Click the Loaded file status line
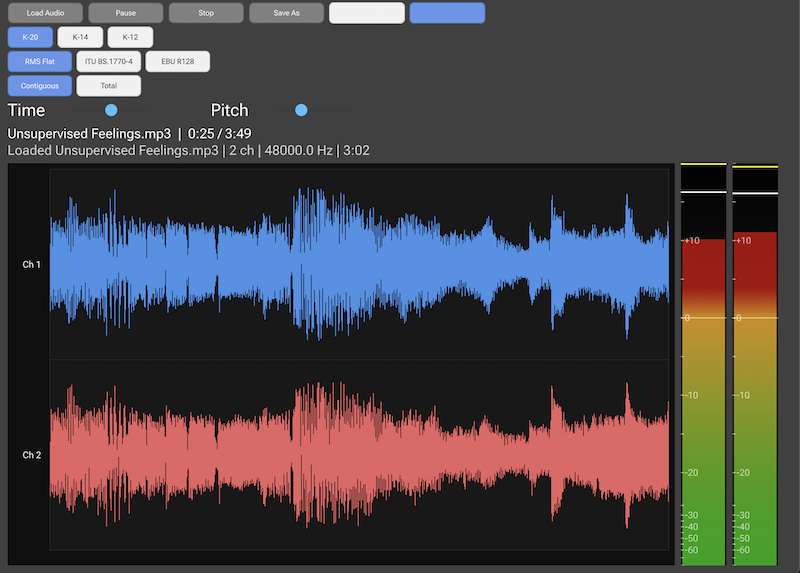The height and width of the screenshot is (573, 800). [x=188, y=151]
